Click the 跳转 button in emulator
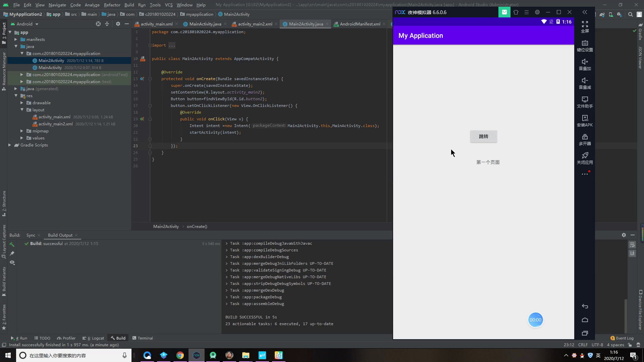Image resolution: width=644 pixels, height=362 pixels. (483, 136)
